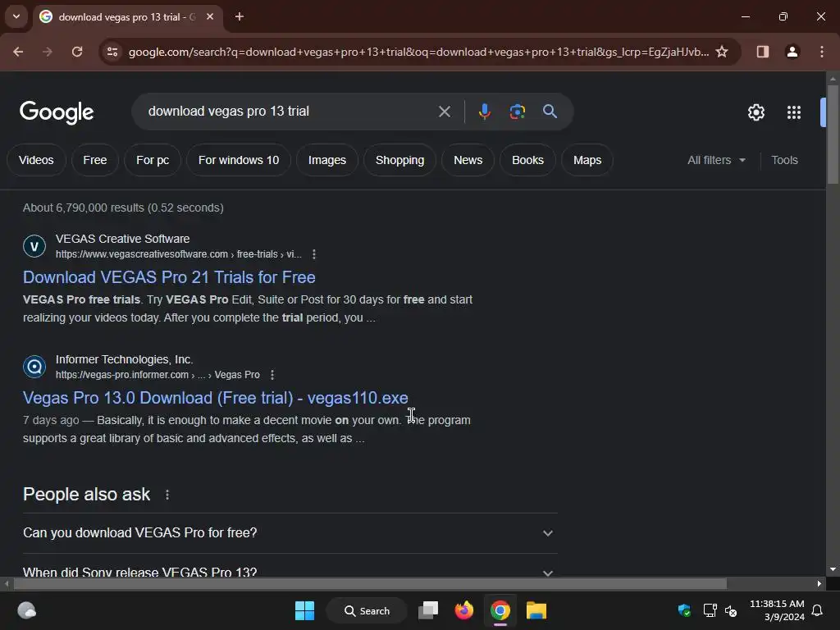The image size is (840, 630).
Task: Open Google quick settings gear
Action: pos(756,112)
